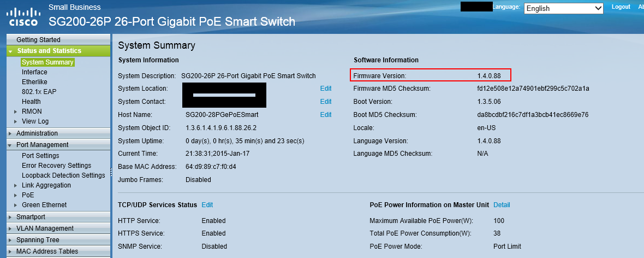The height and width of the screenshot is (258, 644).
Task: Click PoE Power Mode Port Limit
Action: 507,247
